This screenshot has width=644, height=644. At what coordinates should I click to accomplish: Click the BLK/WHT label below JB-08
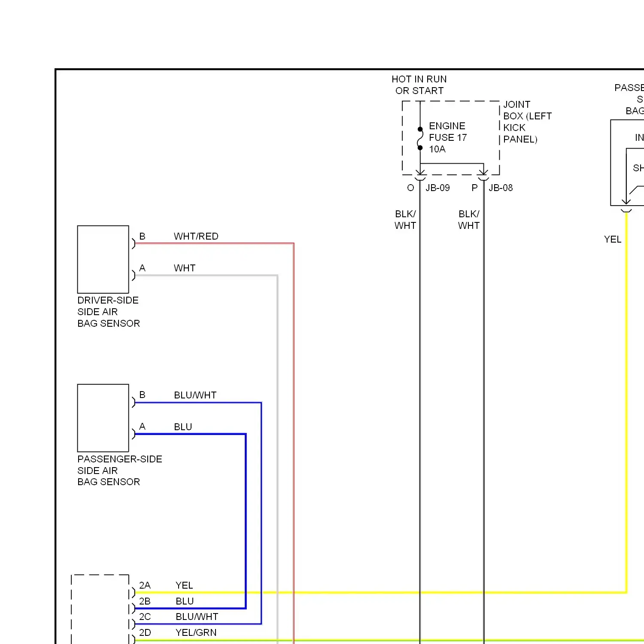point(469,220)
